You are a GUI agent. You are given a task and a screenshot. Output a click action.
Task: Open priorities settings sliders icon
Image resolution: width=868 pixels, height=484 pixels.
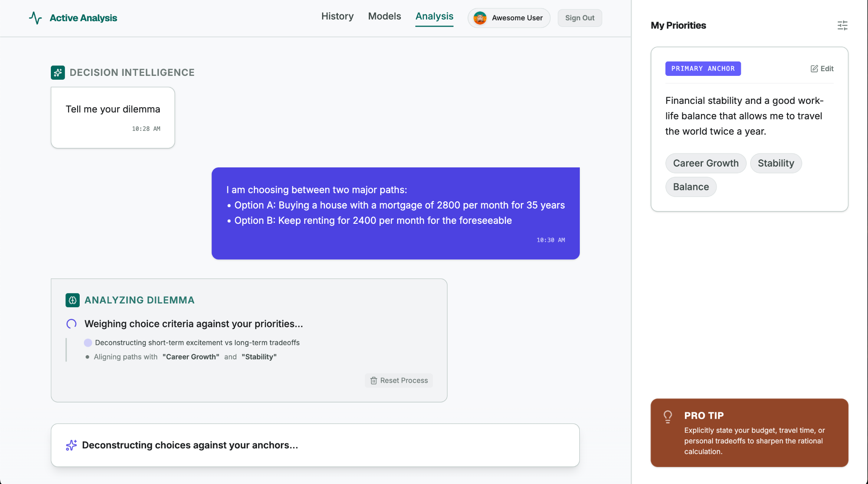[842, 25]
